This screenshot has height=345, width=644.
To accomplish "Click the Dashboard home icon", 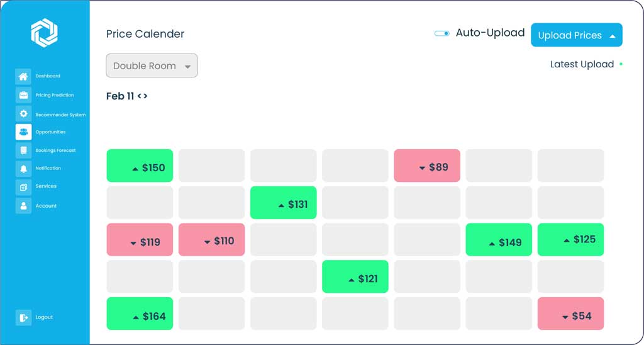I will point(23,76).
